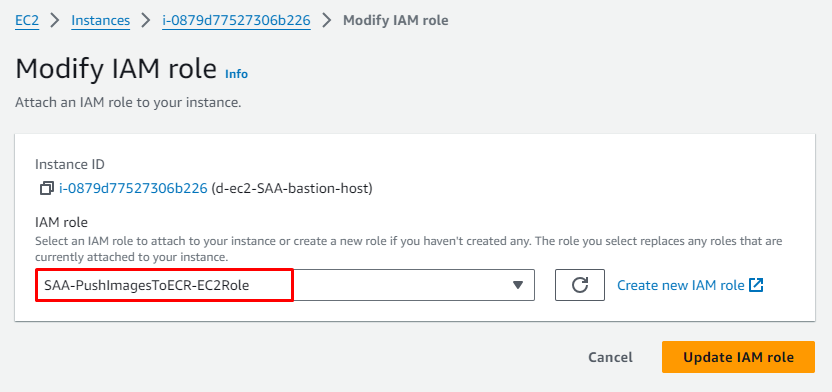
Task: Go to the EC2 breadcrumb
Action: 27,21
